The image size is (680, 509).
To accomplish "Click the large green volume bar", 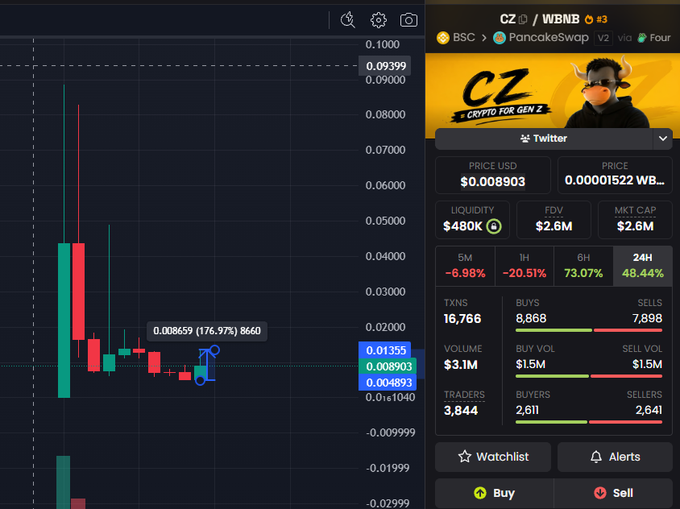I will [x=63, y=482].
